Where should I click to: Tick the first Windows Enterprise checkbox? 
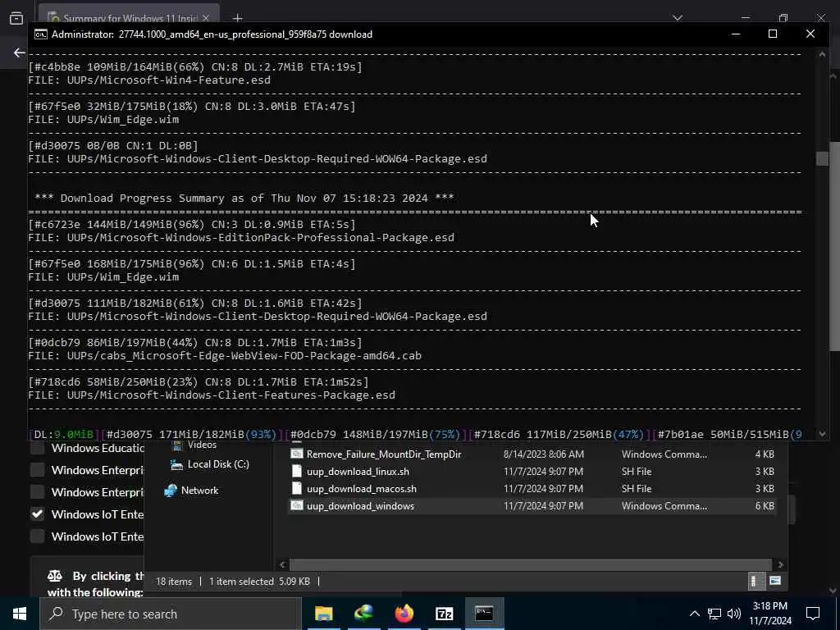37,470
